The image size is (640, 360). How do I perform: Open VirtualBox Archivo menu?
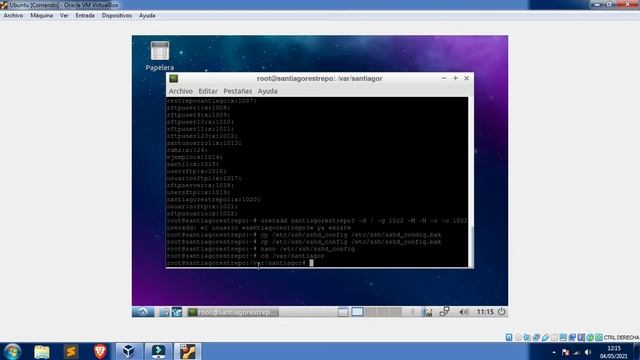coord(13,16)
